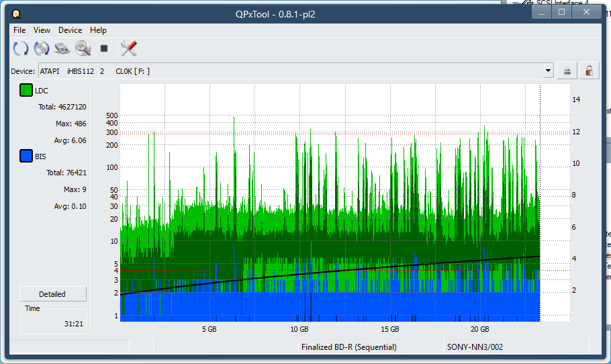
Task: Click the drive scanner toolbar icon
Action: coord(62,48)
